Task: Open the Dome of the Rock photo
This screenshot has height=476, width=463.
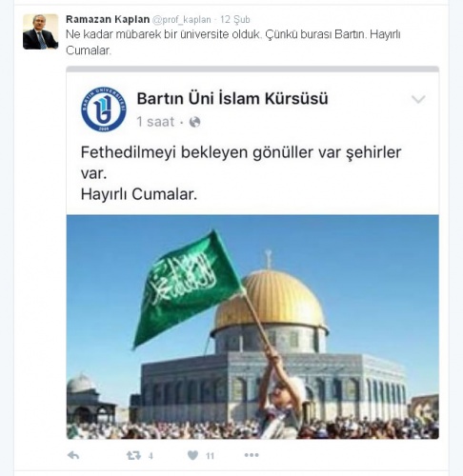Action: coord(252,327)
